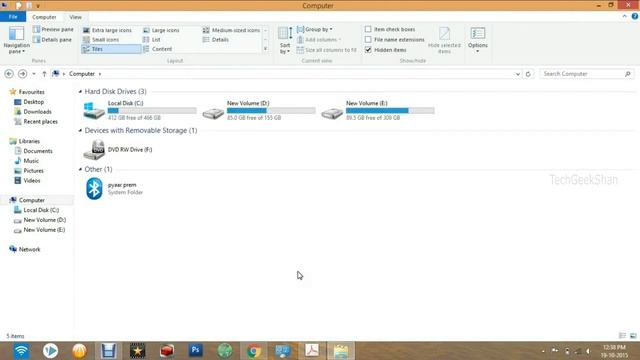640x360 pixels.
Task: Expand more layout options arrow
Action: tap(266, 49)
